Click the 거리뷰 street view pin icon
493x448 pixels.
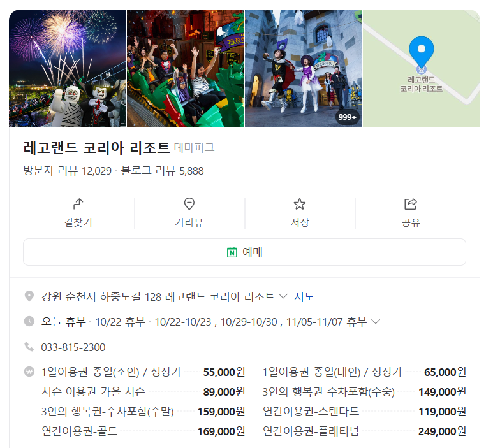pyautogui.click(x=189, y=204)
